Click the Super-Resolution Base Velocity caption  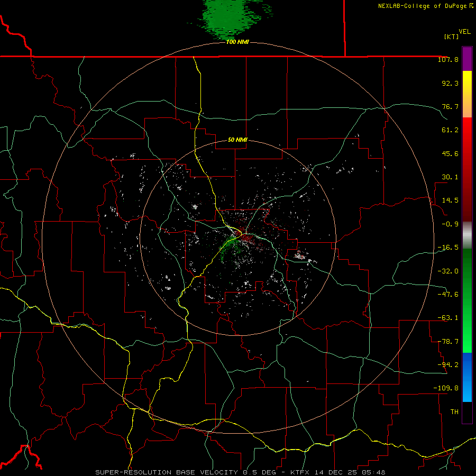point(240,472)
